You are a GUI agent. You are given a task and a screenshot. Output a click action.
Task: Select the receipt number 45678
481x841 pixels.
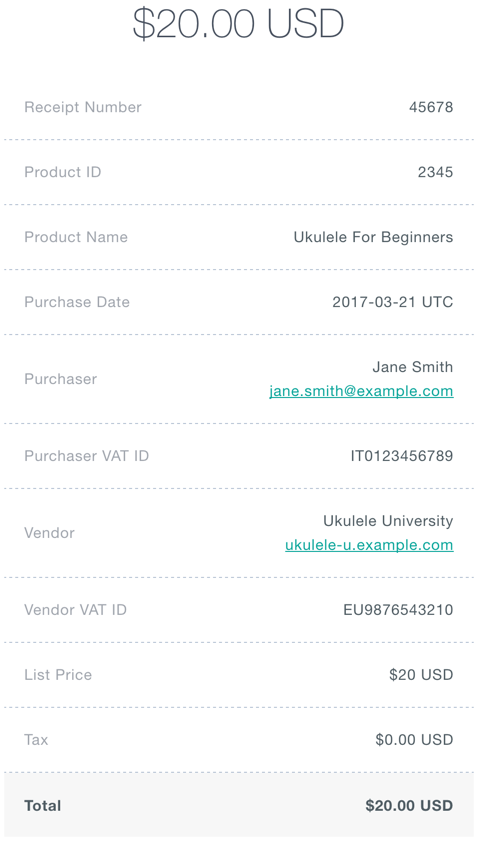(431, 107)
